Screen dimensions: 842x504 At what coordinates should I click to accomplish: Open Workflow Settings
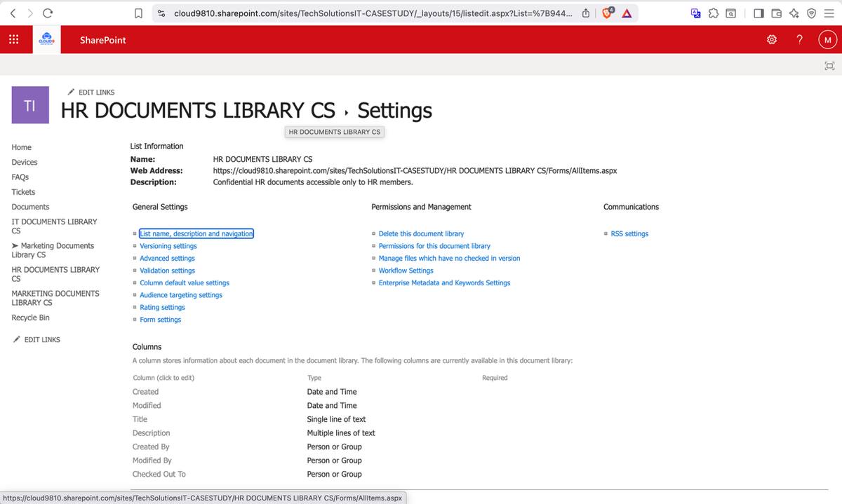406,271
